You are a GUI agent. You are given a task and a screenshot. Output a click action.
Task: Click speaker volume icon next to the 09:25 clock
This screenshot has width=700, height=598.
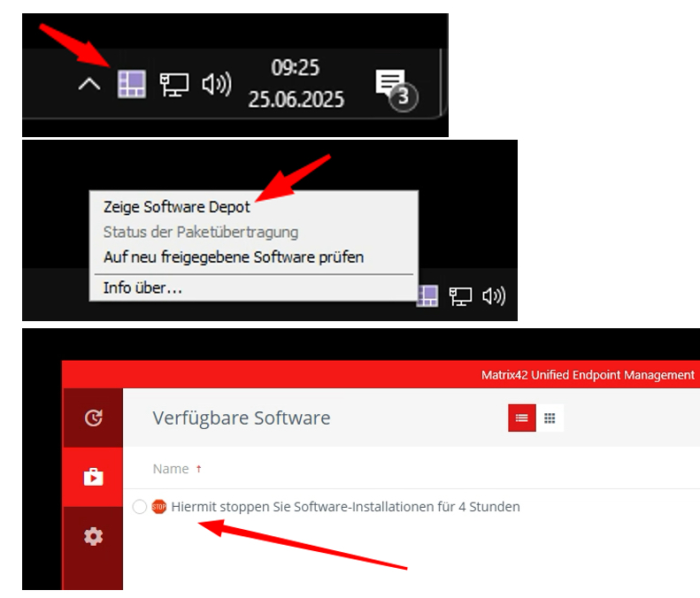coord(217,84)
